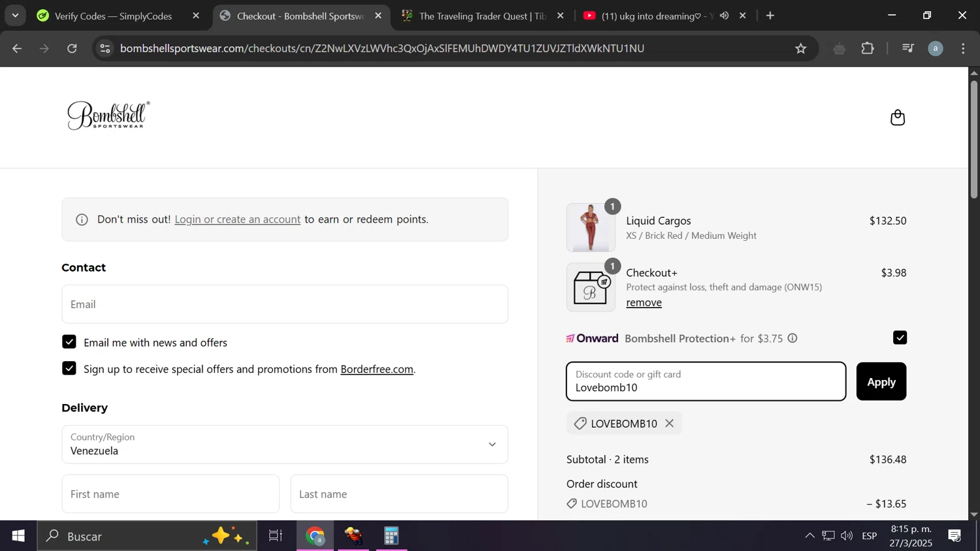Click the Liquid Cargos product thumbnail
980x551 pixels.
591,227
